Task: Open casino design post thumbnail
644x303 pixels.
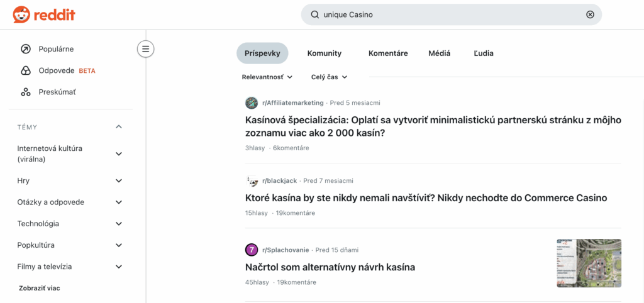Action: click(589, 263)
